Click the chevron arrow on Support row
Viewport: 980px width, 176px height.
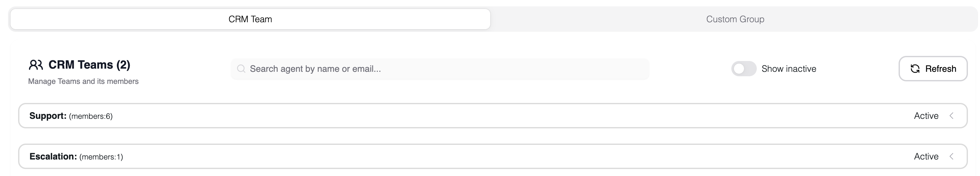point(951,116)
